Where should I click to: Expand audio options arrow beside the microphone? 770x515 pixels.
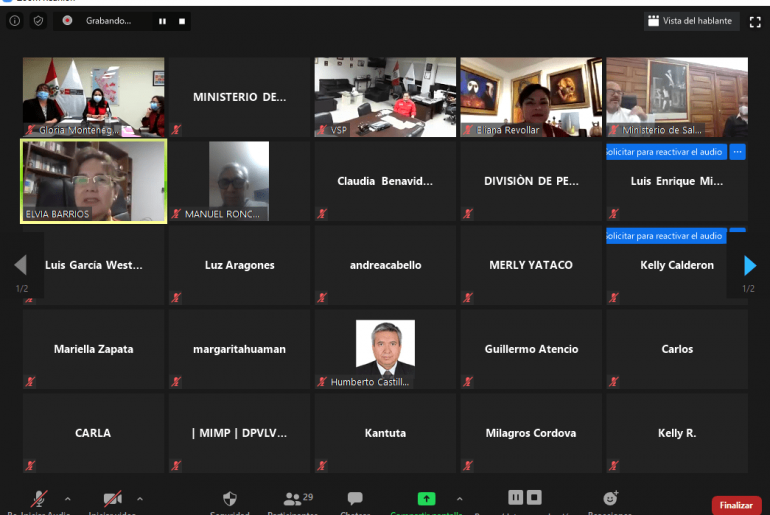coord(67,498)
